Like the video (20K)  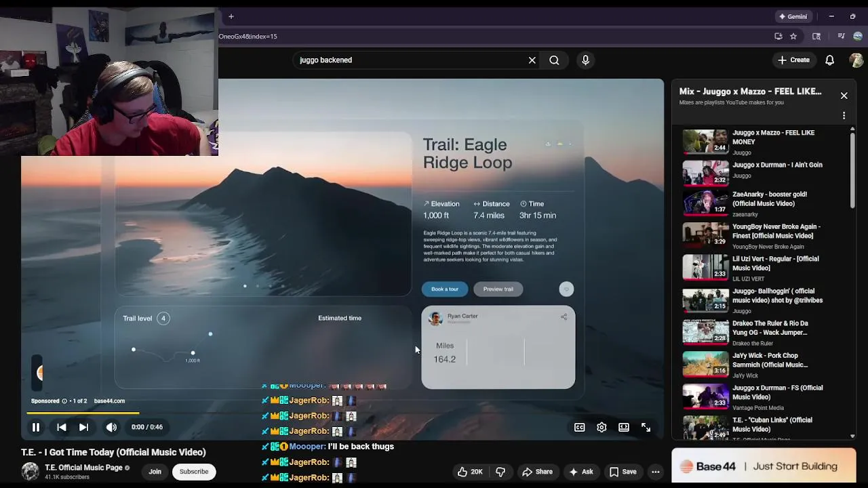[469, 472]
